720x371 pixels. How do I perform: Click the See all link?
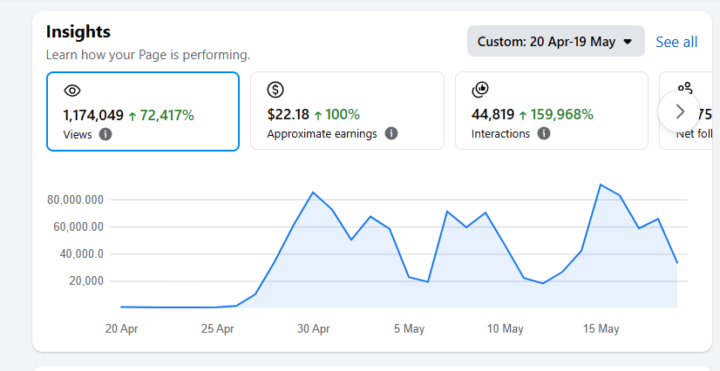point(676,42)
